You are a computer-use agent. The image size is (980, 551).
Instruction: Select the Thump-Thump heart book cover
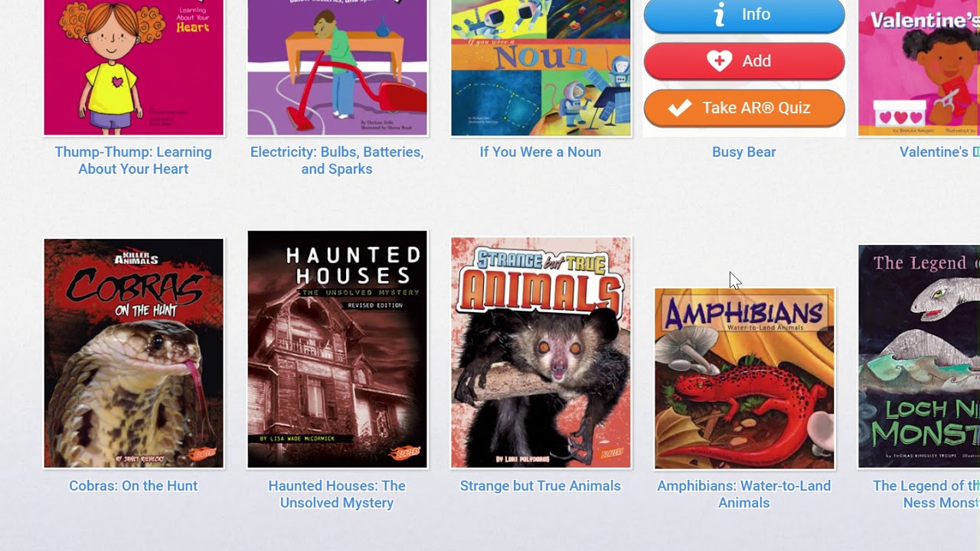tap(134, 67)
